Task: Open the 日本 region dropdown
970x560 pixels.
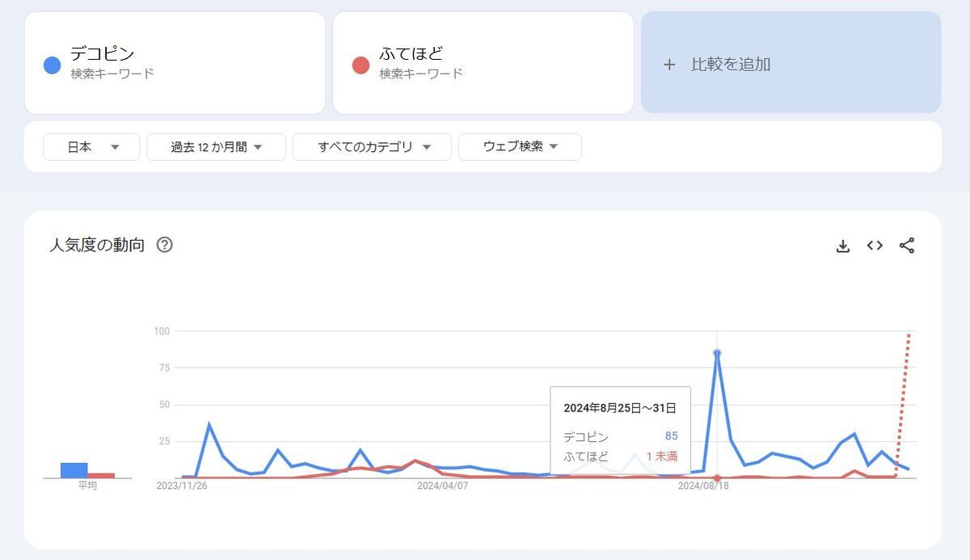Action: (91, 147)
